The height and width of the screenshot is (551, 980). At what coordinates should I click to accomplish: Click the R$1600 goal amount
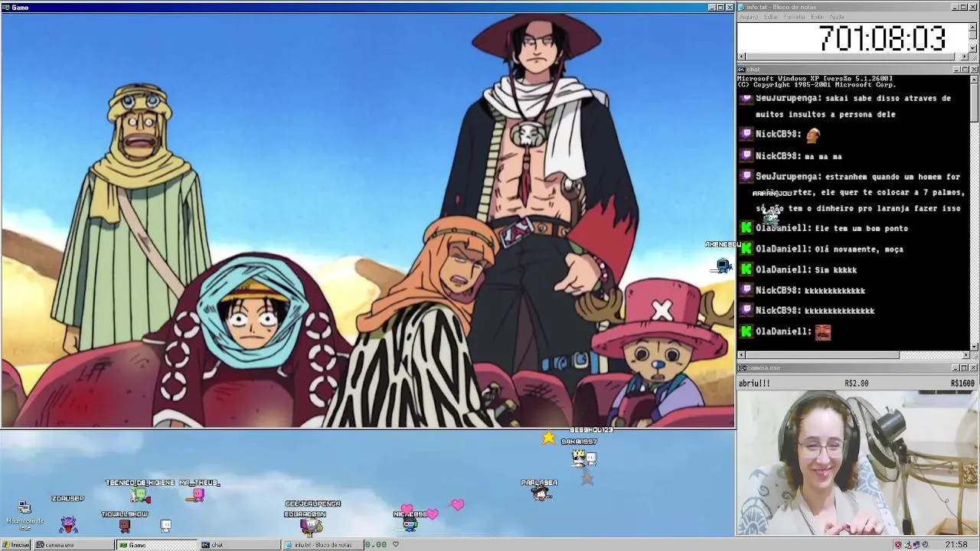[962, 383]
